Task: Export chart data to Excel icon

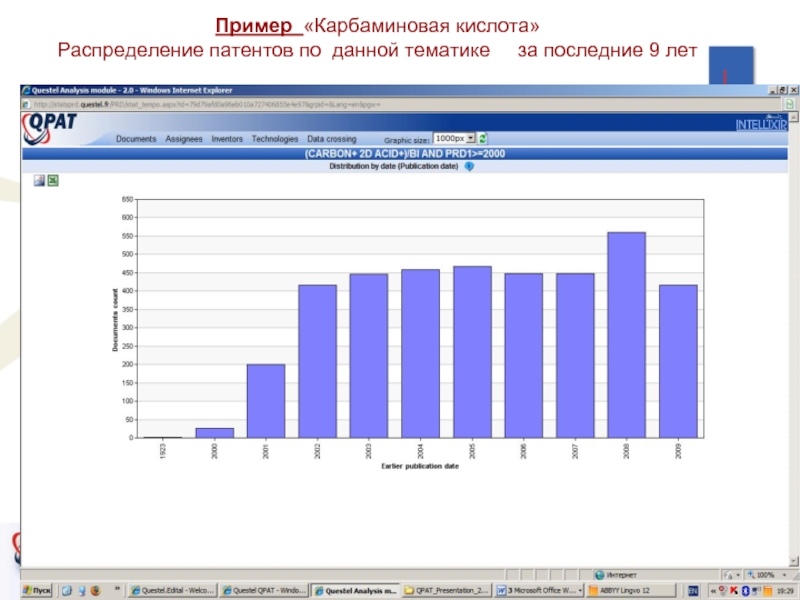Action: (53, 181)
